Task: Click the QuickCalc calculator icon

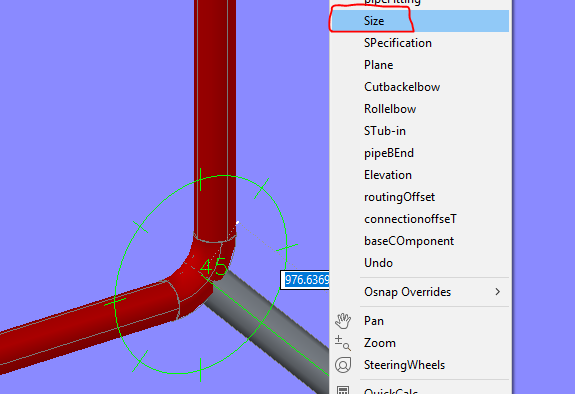Action: 343,390
